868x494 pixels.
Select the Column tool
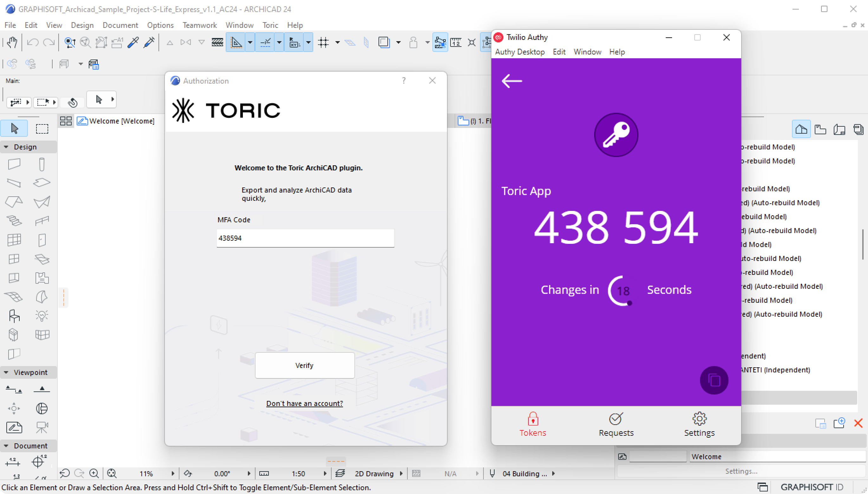point(42,164)
